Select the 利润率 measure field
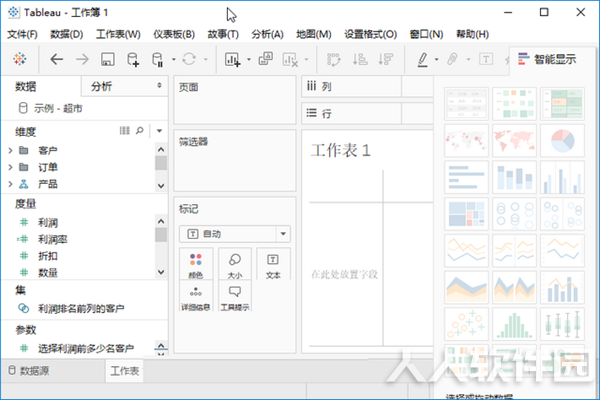600x400 pixels. point(52,239)
